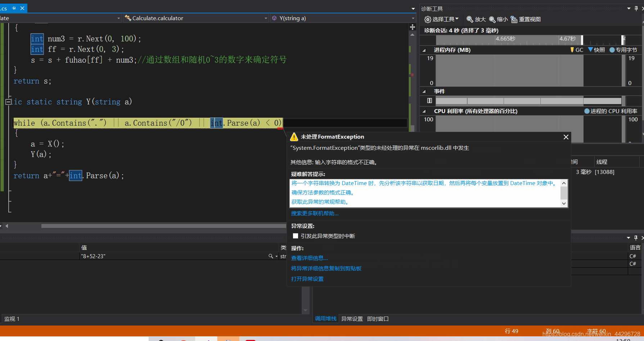Image resolution: width=644 pixels, height=341 pixels.
Task: Enable '引发此异常类型时中断' checkbox
Action: coord(296,236)
